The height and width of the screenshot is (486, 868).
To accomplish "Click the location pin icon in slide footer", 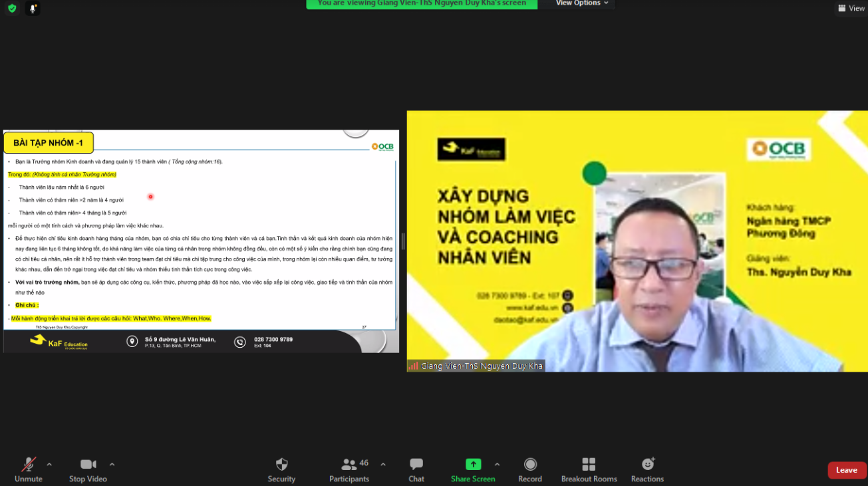I will coord(132,342).
